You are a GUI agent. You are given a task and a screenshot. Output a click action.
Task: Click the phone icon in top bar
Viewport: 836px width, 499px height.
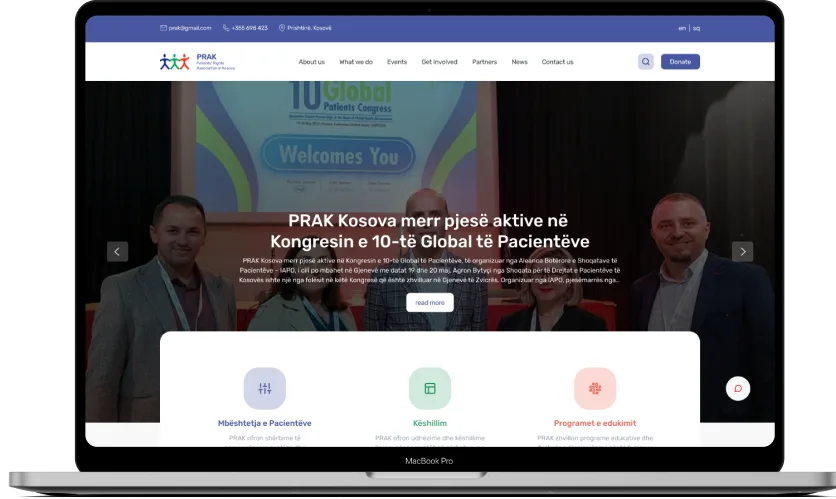(x=226, y=28)
